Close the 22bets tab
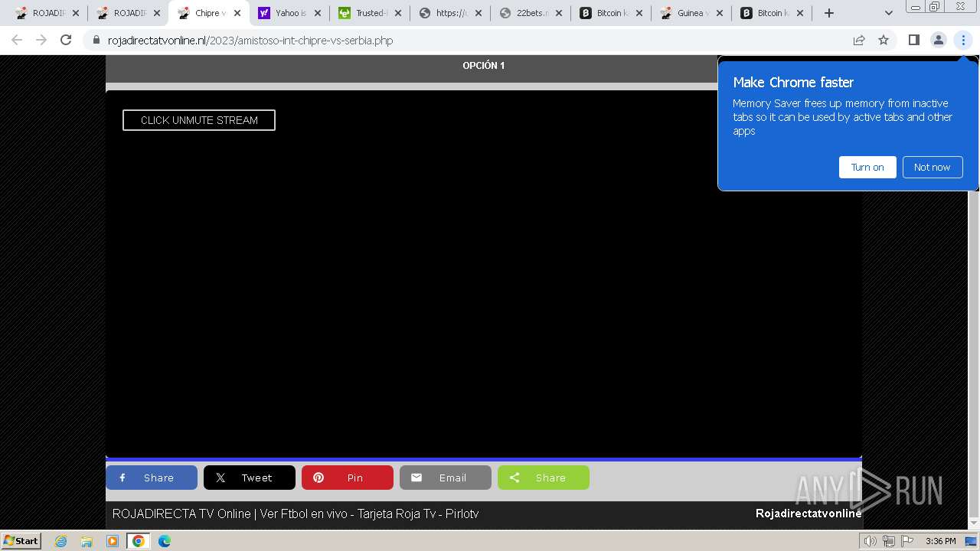Viewport: 980px width, 551px height. 558,13
